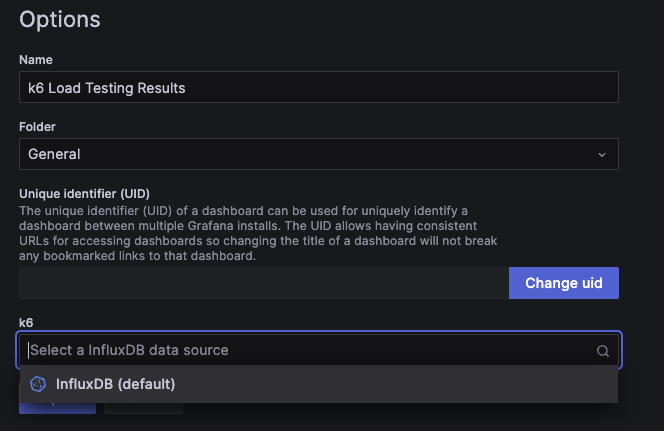The height and width of the screenshot is (431, 664).
Task: Click the InfluxDB logo icon in dropdown list
Action: pyautogui.click(x=38, y=384)
